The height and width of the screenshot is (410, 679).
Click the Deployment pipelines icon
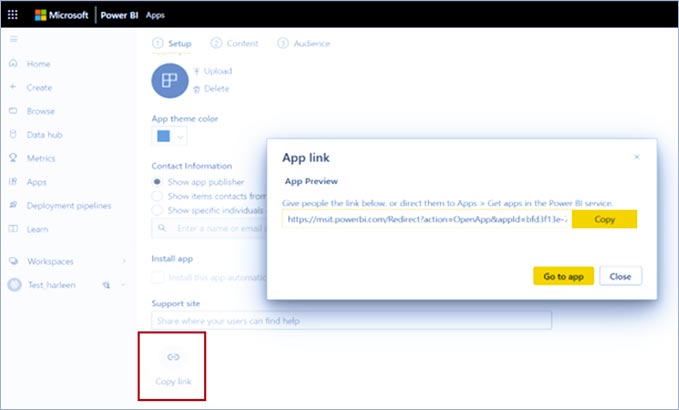pyautogui.click(x=13, y=205)
